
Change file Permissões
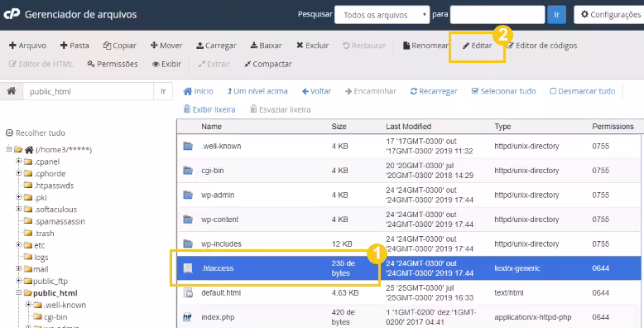pyautogui.click(x=112, y=64)
